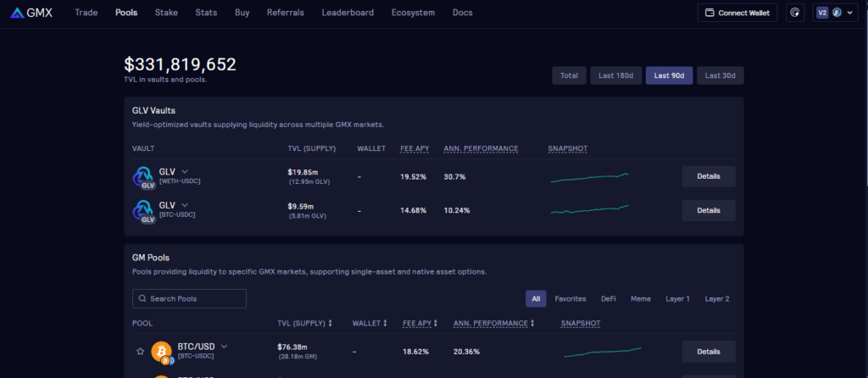Open Details for GLV [WETH-USDC]

[x=709, y=176]
